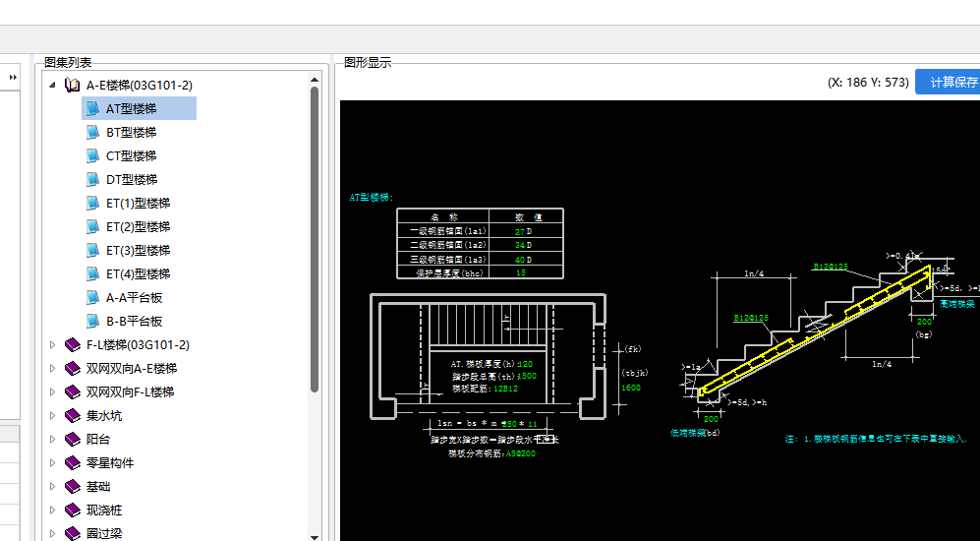
Task: Click the book icon of F-L楼梯(03G101-2)
Action: click(x=73, y=344)
